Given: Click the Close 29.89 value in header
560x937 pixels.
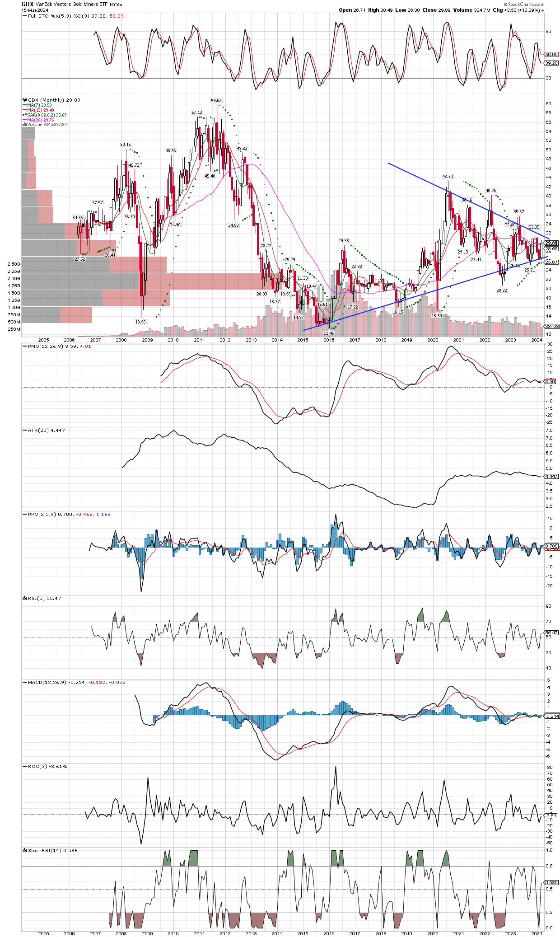Looking at the screenshot, I should pos(436,10).
